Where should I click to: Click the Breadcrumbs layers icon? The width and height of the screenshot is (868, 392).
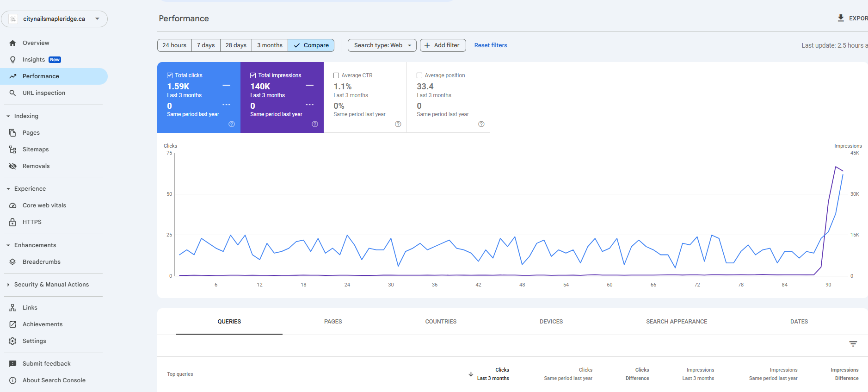pos(13,262)
